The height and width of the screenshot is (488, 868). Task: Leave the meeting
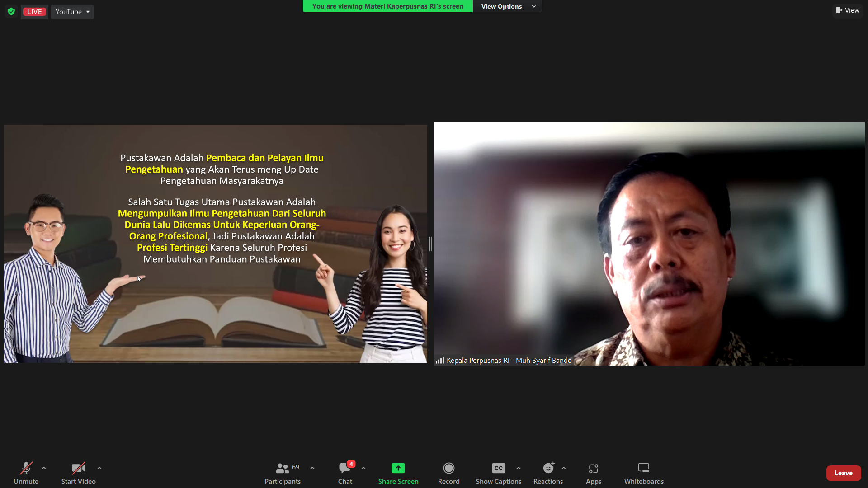tap(844, 473)
